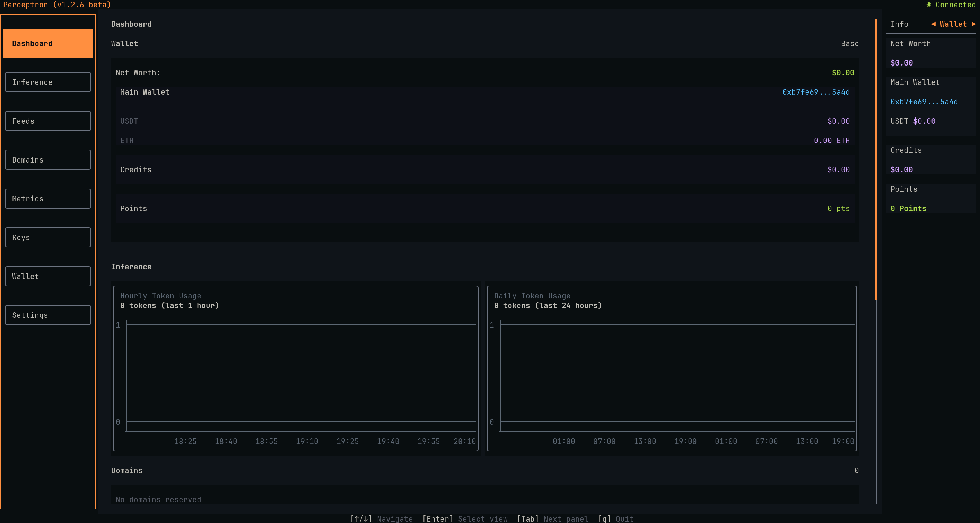Select the Dashboard view in sidebar
980x523 pixels.
click(48, 43)
